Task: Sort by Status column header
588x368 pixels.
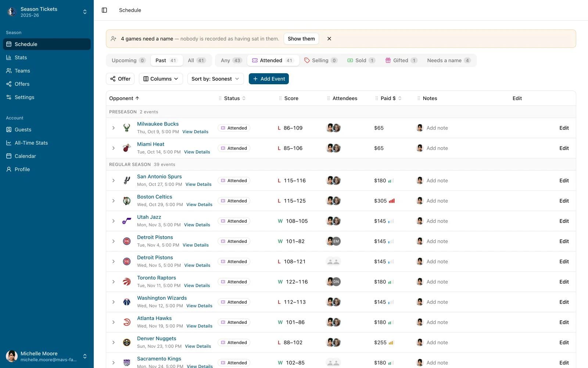Action: pos(235,98)
